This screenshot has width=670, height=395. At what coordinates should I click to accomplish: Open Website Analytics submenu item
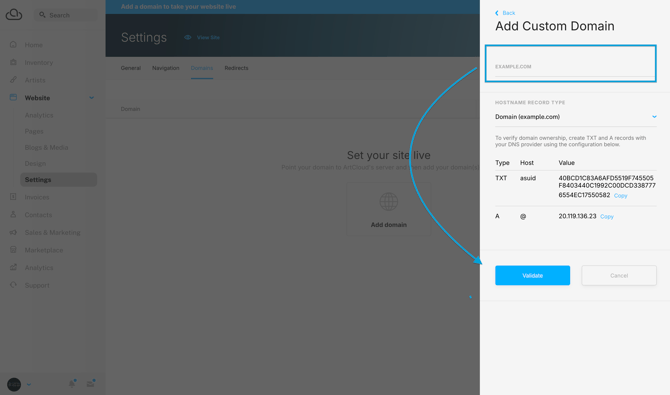[39, 115]
